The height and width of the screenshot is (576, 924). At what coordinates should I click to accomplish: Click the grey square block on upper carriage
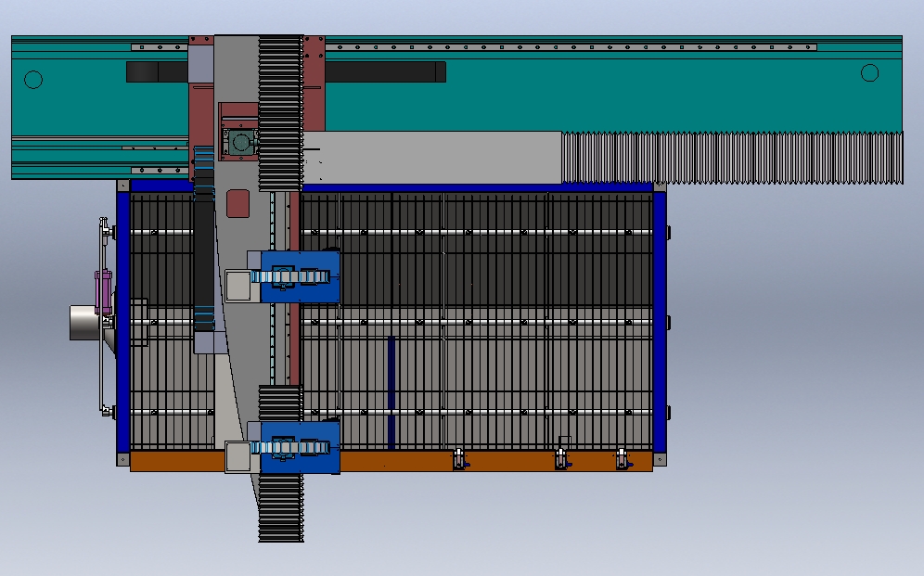238,286
